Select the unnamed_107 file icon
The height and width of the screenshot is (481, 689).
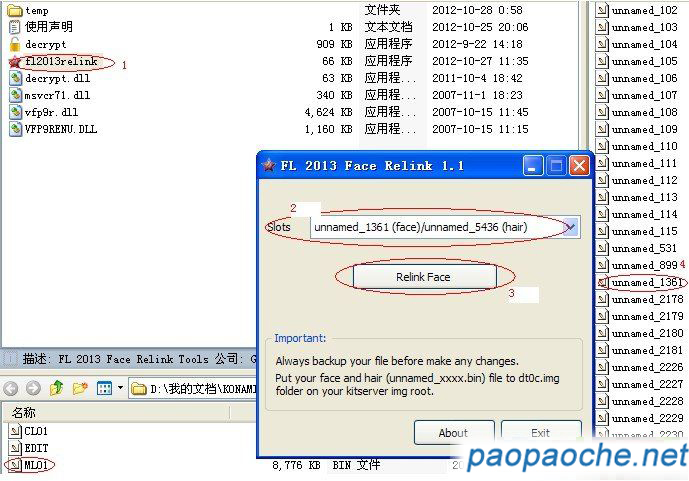click(x=602, y=95)
